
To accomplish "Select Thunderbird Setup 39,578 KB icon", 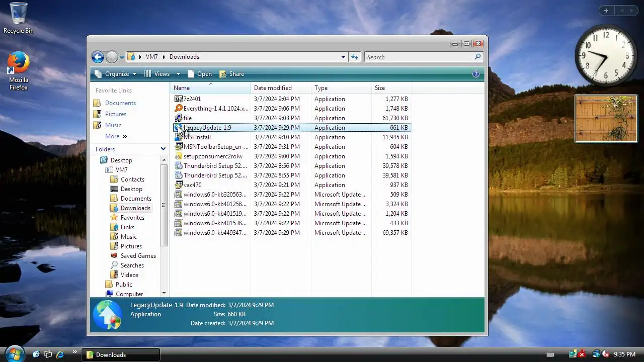I will point(178,166).
